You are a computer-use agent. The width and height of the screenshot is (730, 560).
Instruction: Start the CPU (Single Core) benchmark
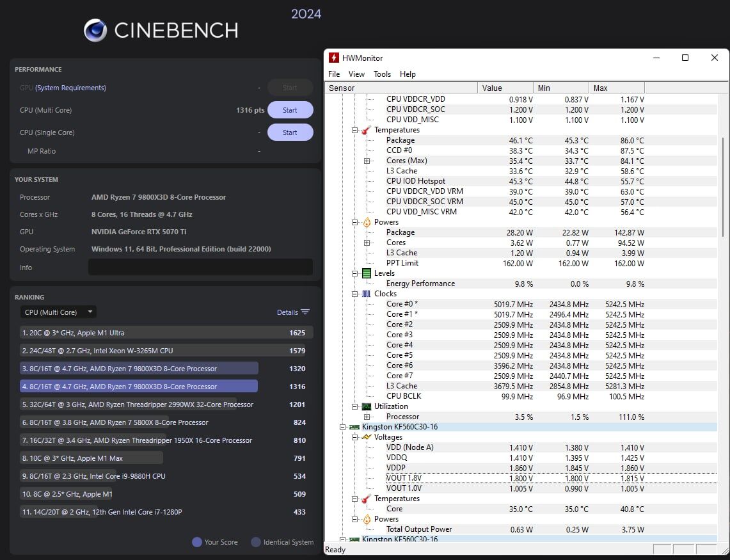(x=290, y=132)
